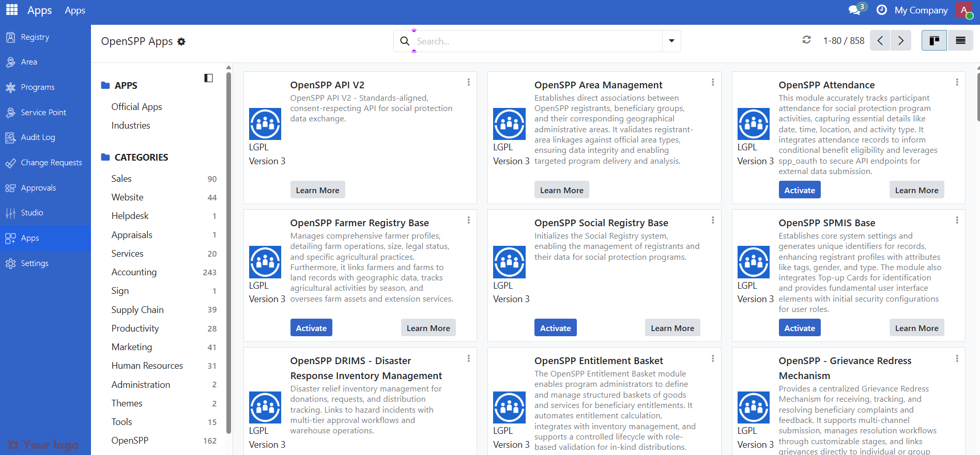Open OpenSPP Social Registry Base card options
This screenshot has height=455, width=980.
(713, 220)
